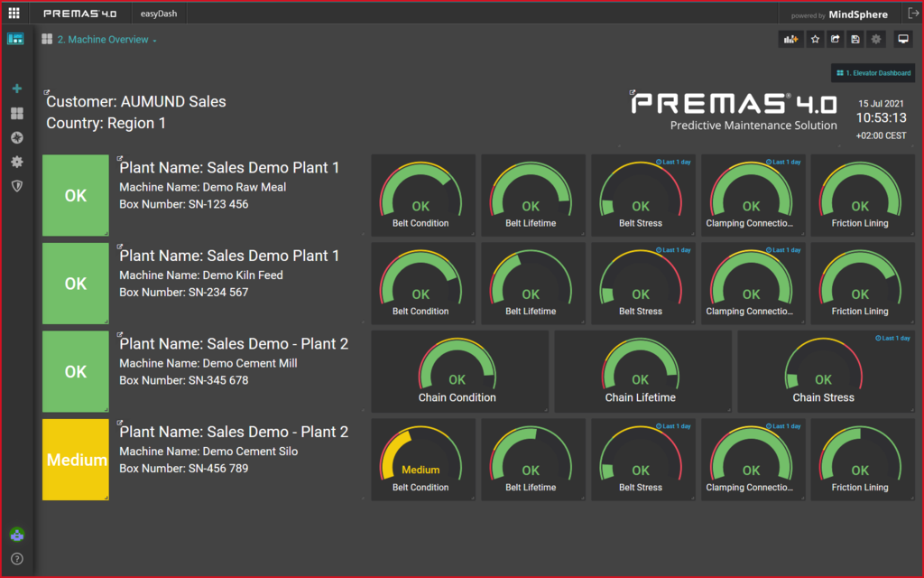Click the Chain Lifetime gauge panel
The image size is (924, 578).
[641, 371]
